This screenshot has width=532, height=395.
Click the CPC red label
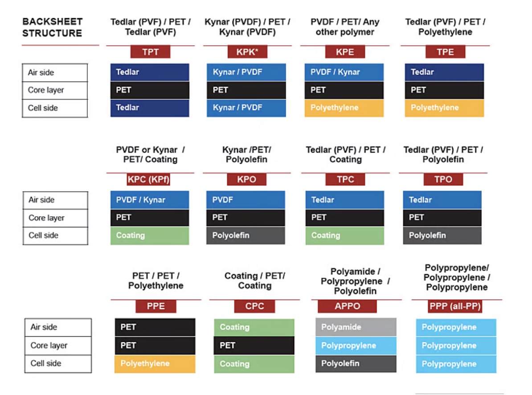tap(254, 306)
